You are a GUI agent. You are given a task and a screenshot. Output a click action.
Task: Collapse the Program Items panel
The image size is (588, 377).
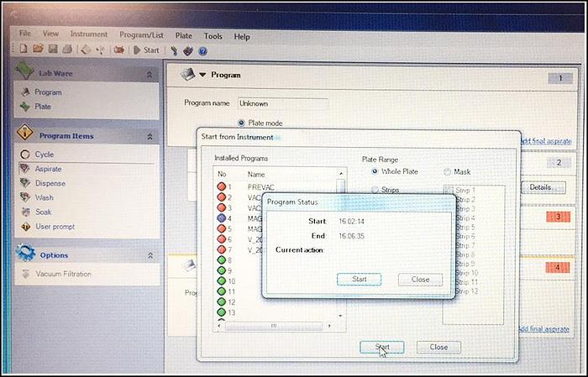tap(150, 136)
